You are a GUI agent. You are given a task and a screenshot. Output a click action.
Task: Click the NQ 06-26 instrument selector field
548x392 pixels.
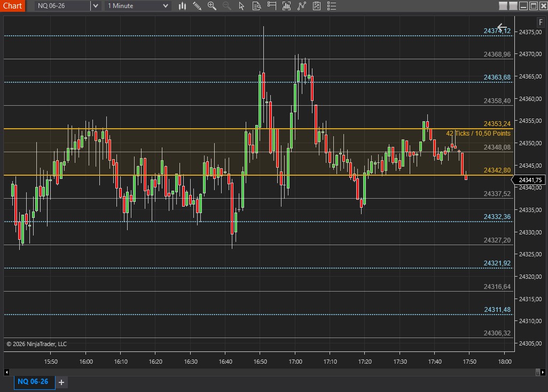62,6
